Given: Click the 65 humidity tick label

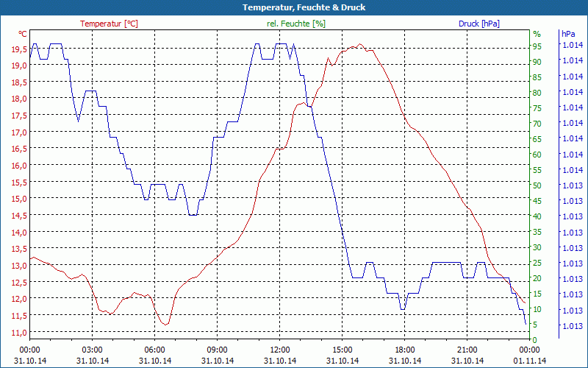Looking at the screenshot, I should tap(537, 139).
